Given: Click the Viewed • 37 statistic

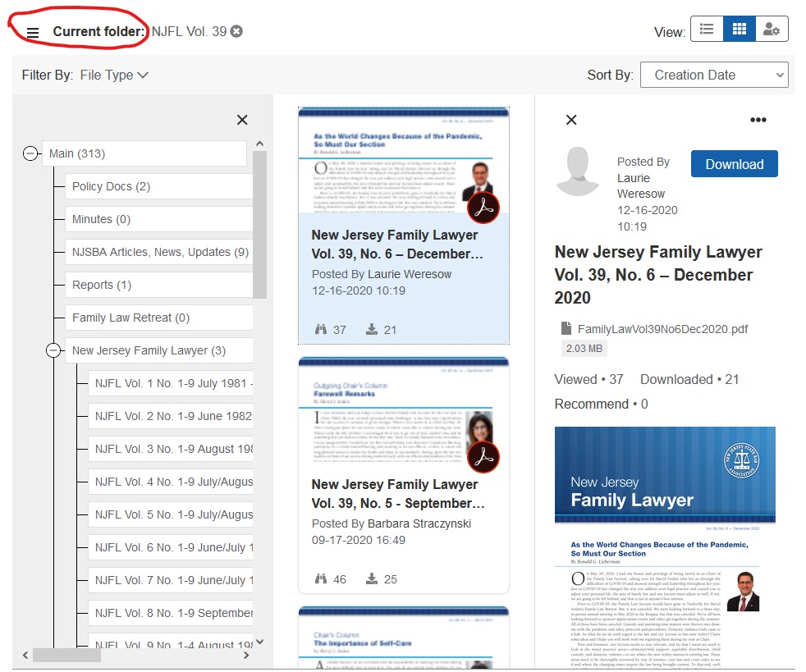Looking at the screenshot, I should pyautogui.click(x=588, y=379).
